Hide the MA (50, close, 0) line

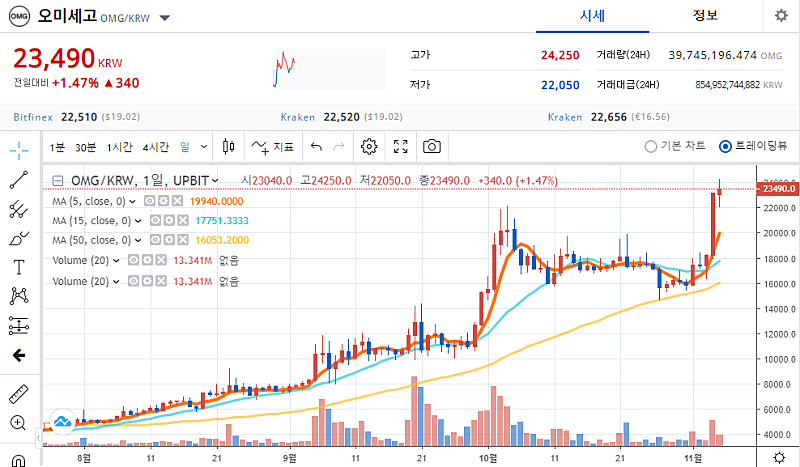point(156,240)
